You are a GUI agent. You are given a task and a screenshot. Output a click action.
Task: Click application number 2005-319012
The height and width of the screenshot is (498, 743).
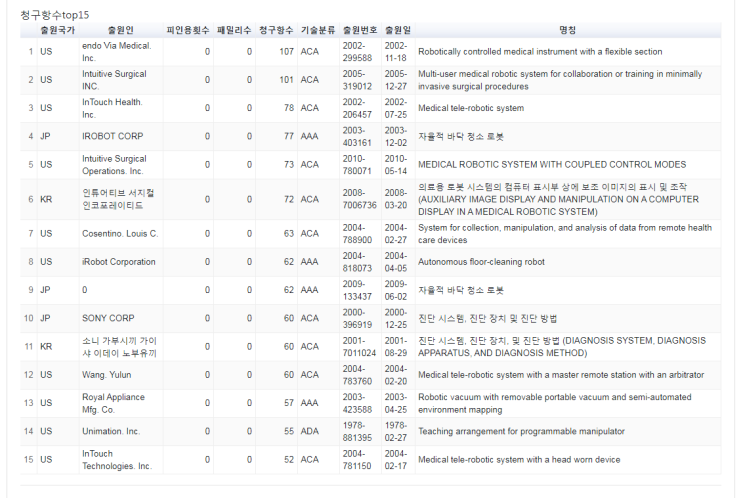tap(357, 80)
